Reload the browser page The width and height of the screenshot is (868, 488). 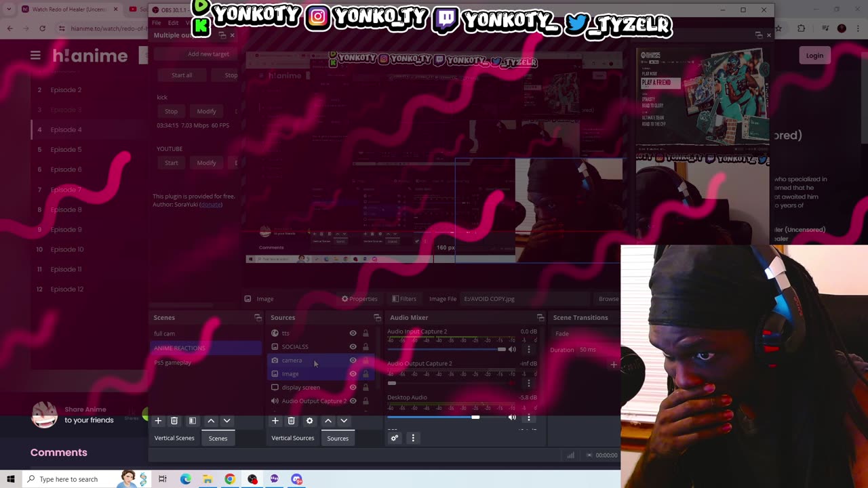pos(42,28)
